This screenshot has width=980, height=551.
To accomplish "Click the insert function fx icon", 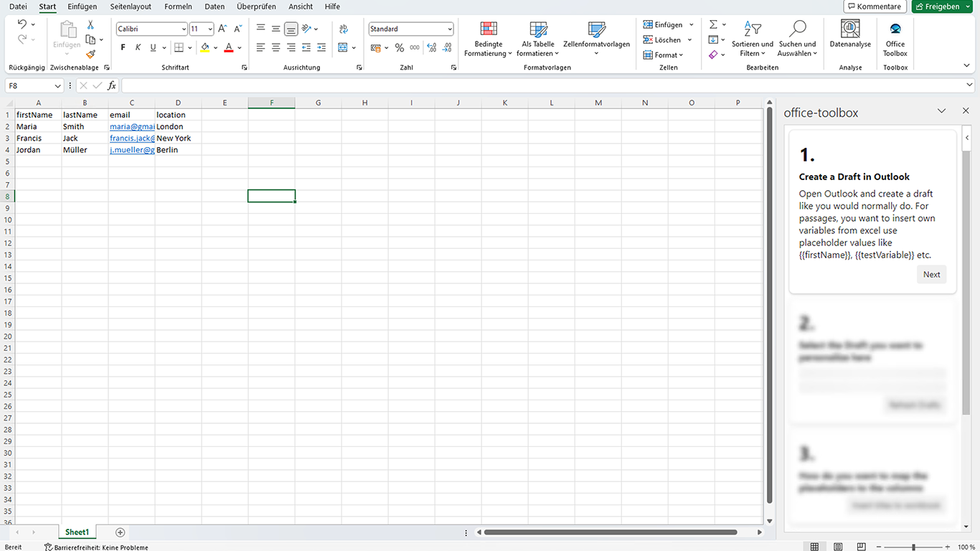I will [112, 85].
